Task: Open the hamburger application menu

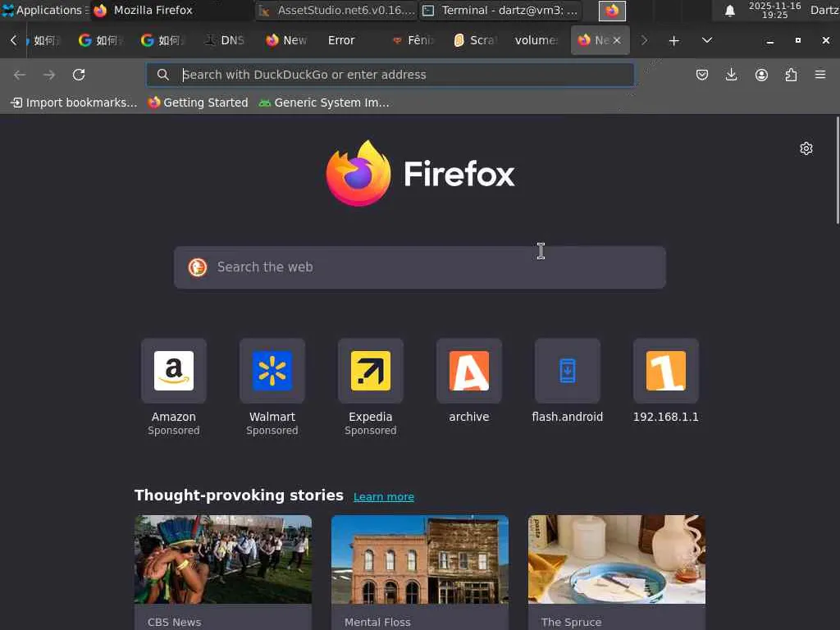Action: click(x=820, y=75)
